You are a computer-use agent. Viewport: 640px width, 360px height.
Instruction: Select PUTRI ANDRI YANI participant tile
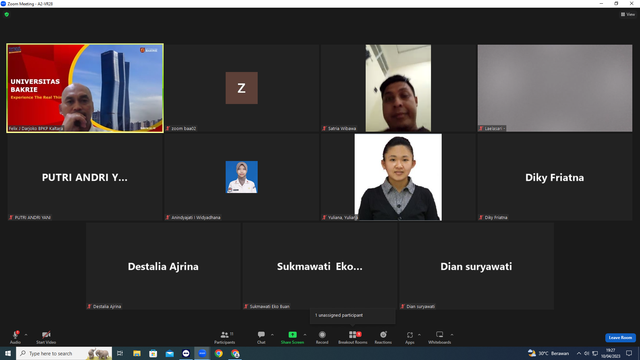click(x=85, y=177)
